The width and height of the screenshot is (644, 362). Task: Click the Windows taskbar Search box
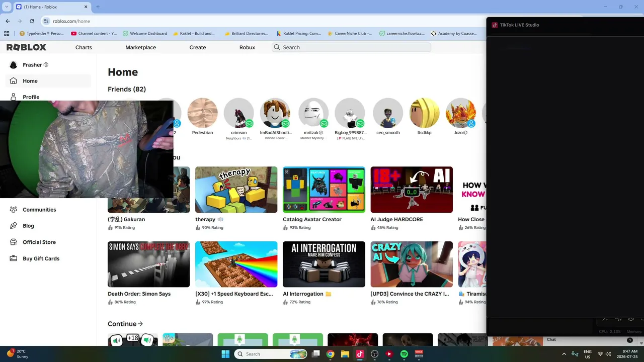(271, 354)
